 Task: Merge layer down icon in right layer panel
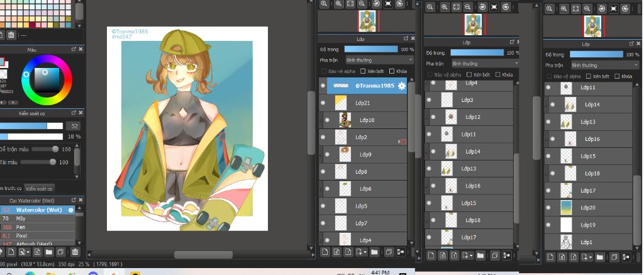tap(626, 257)
